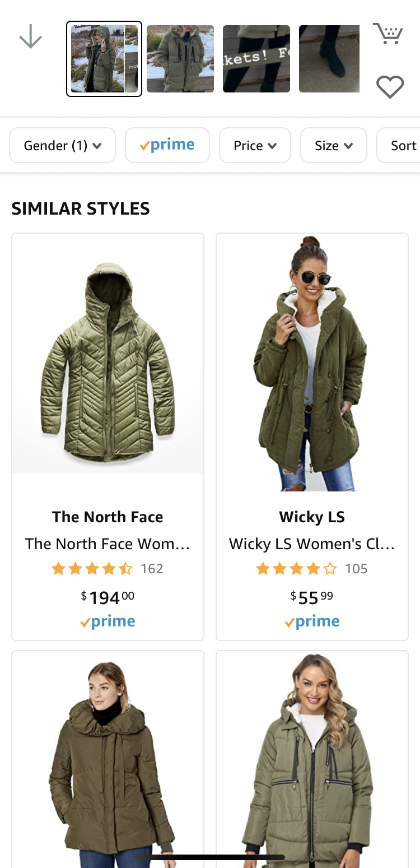Toggle the Prime filter chip

(x=167, y=145)
